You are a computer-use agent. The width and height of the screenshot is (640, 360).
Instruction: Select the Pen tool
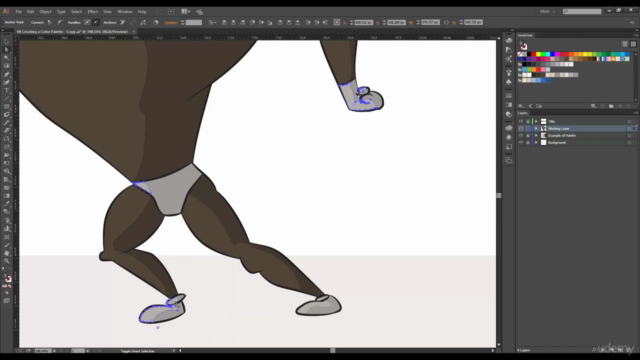(7, 74)
